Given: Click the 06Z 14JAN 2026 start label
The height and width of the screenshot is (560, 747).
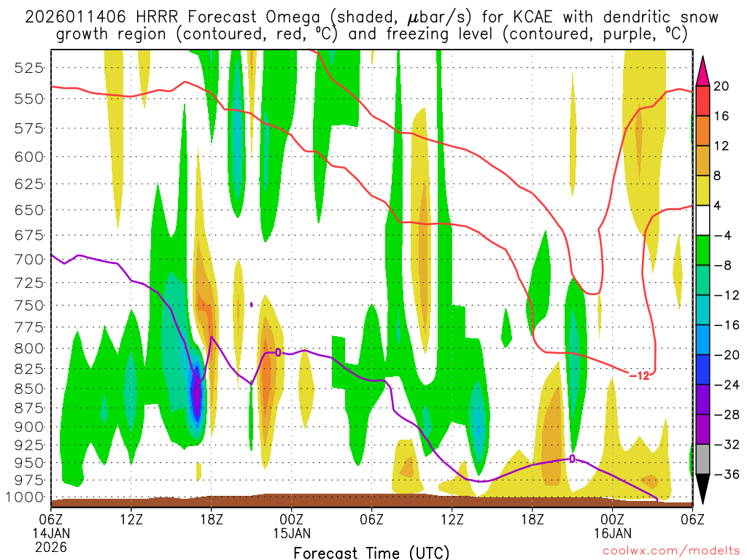Looking at the screenshot, I should (51, 533).
